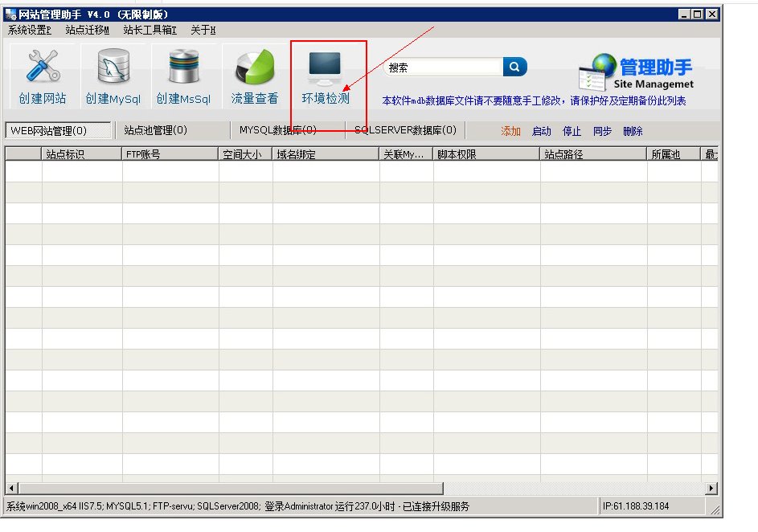The width and height of the screenshot is (758, 532).
Task: Launch the 环境检测 monitor icon
Action: (x=325, y=70)
